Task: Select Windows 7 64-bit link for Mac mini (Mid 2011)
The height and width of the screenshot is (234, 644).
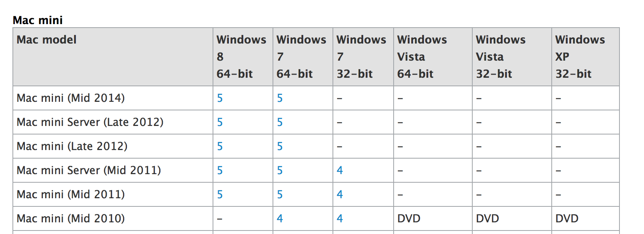Action: pyautogui.click(x=280, y=195)
